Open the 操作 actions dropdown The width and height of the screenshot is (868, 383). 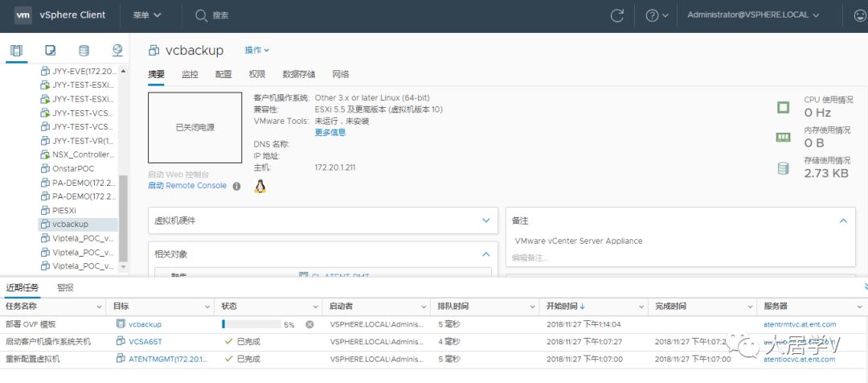pyautogui.click(x=257, y=50)
